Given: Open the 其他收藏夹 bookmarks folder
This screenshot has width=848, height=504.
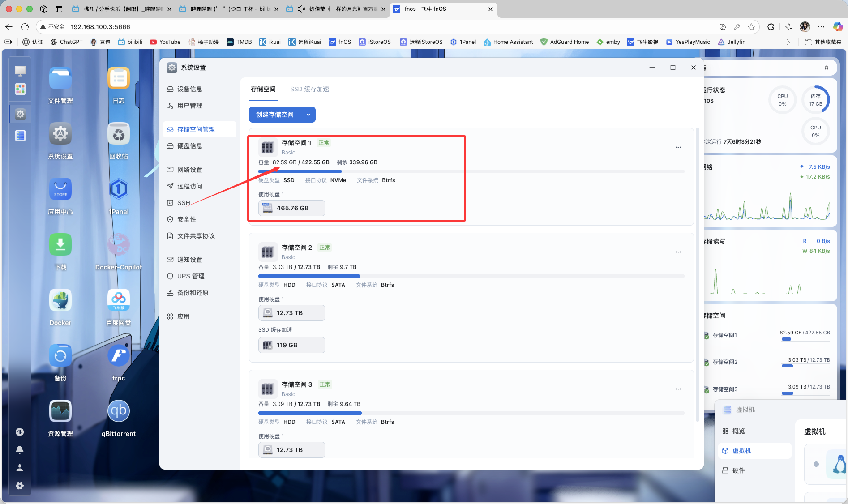Looking at the screenshot, I should coord(823,42).
